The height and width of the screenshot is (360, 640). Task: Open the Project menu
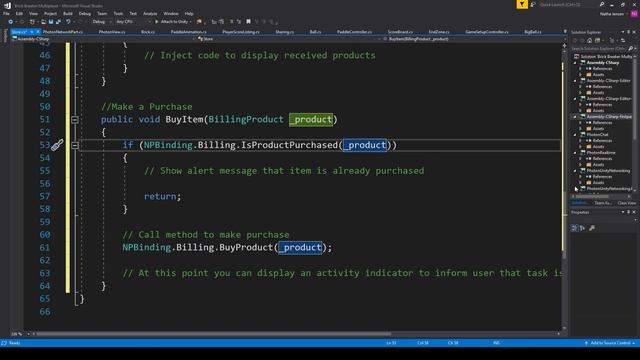[x=50, y=13]
